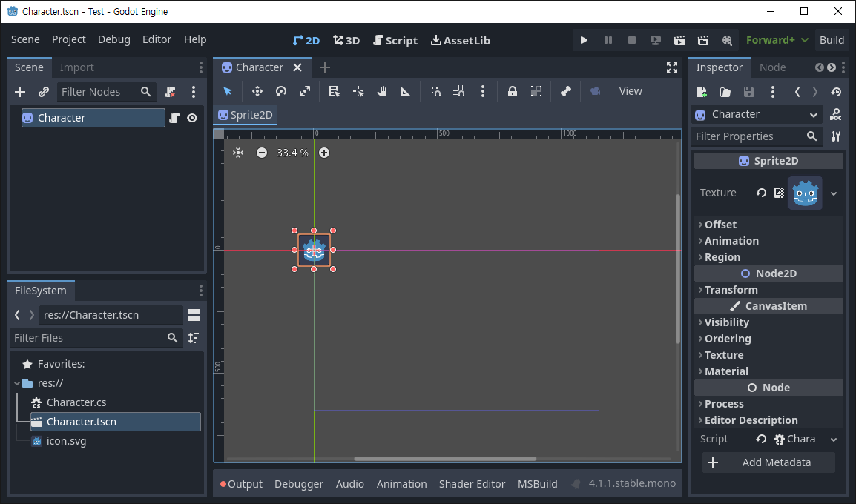Group selected node's children icon

coord(536,91)
